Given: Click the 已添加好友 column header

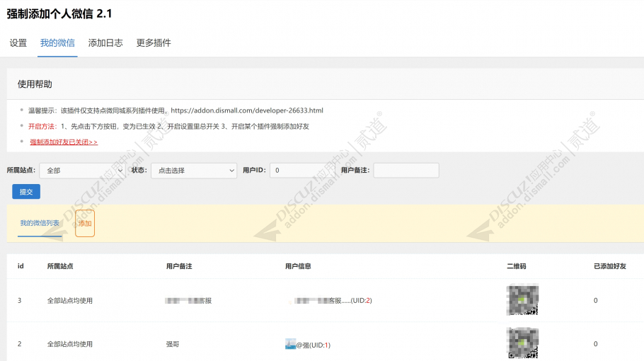Looking at the screenshot, I should pyautogui.click(x=610, y=266).
